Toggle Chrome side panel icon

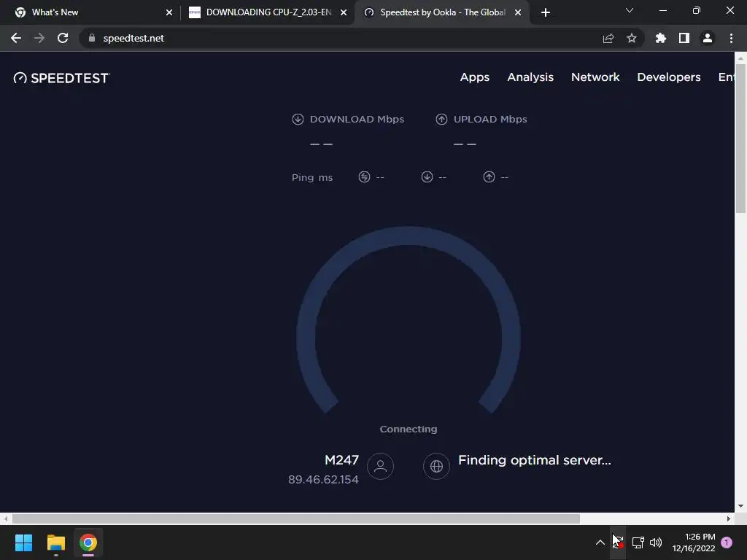click(x=684, y=38)
